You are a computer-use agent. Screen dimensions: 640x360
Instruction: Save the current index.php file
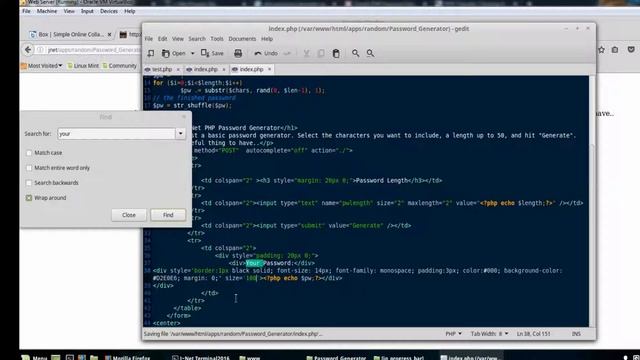[x=212, y=53]
